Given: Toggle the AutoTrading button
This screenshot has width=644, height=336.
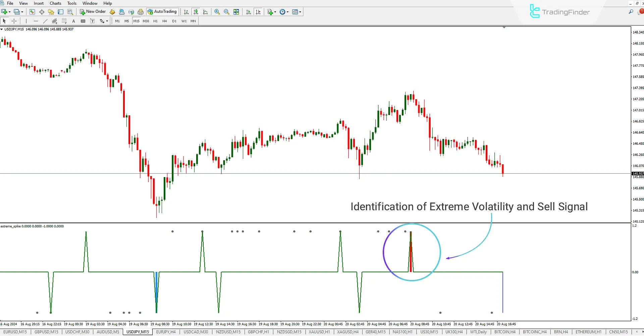Looking at the screenshot, I should click(162, 12).
